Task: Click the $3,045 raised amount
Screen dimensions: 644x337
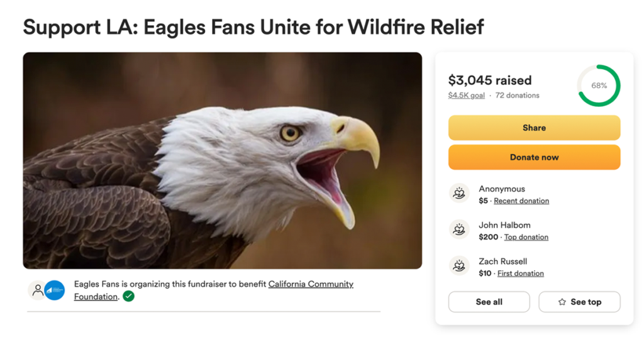Action: tap(490, 80)
